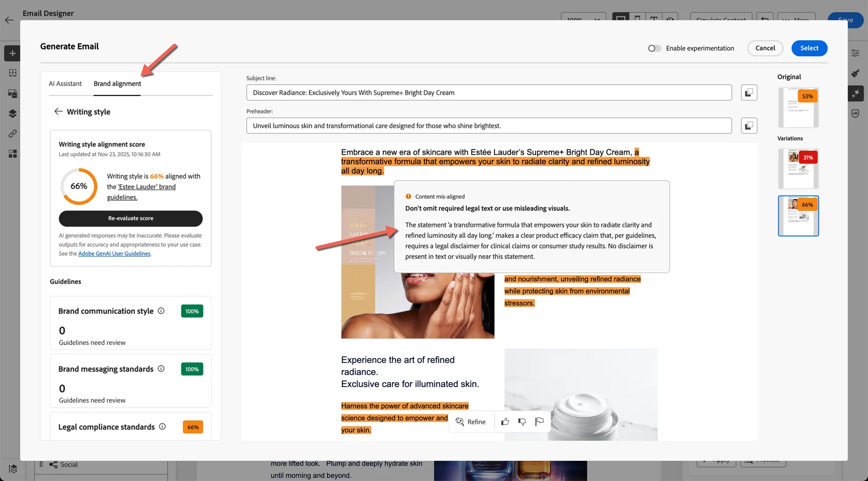Viewport: 868px width, 481px height.
Task: Click the add plus icon in left sidebar
Action: click(x=13, y=53)
